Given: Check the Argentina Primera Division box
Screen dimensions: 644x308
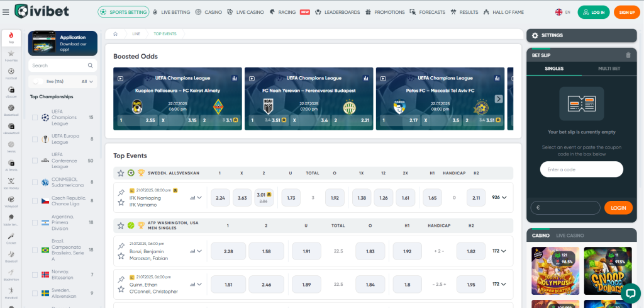Looking at the screenshot, I should 35,222.
